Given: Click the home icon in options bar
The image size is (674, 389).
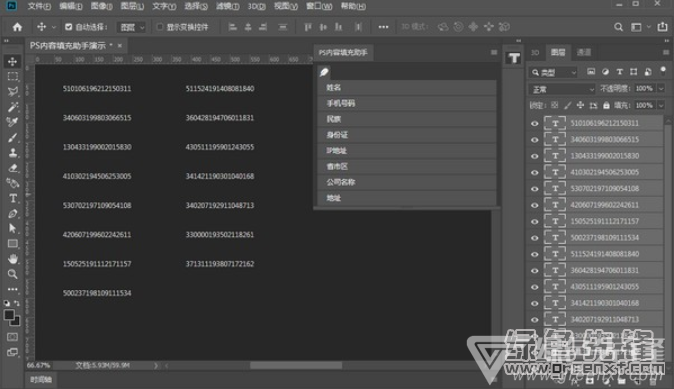Looking at the screenshot, I should click(17, 27).
